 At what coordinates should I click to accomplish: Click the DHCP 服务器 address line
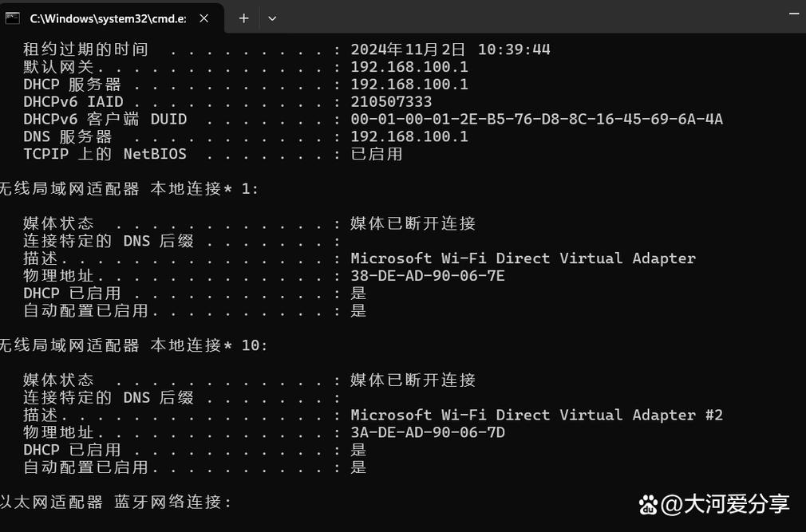(x=409, y=84)
